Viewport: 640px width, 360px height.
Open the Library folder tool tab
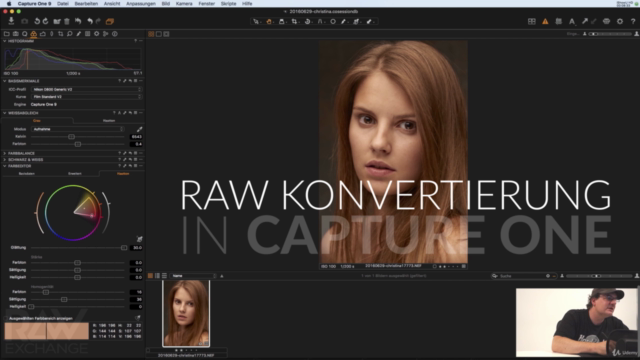tap(7, 34)
